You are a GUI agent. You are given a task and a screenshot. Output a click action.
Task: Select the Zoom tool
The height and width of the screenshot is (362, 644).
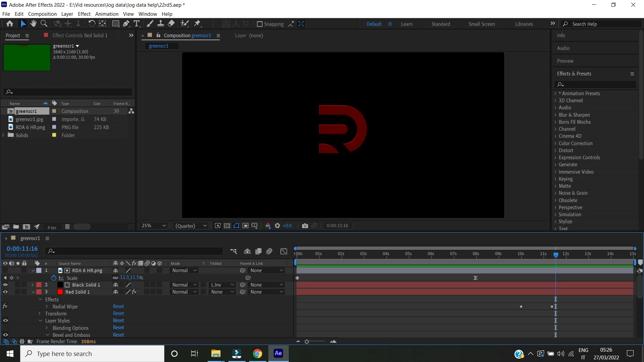[44, 23]
